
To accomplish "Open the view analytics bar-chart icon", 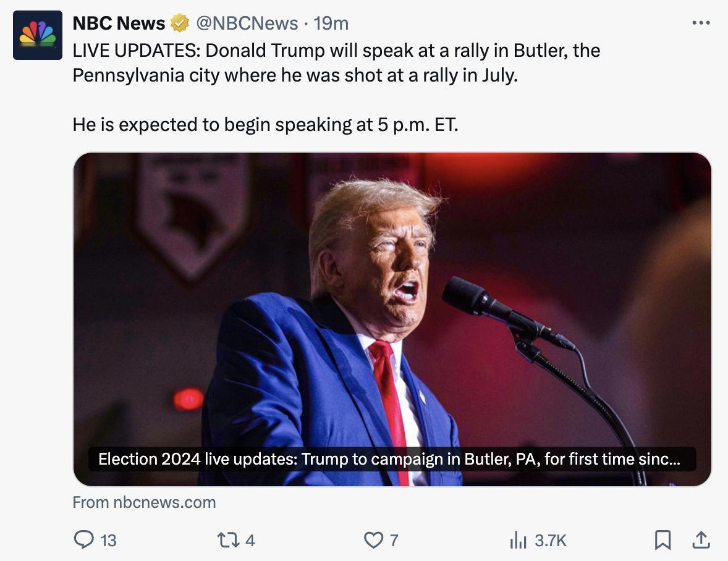I will click(x=518, y=541).
